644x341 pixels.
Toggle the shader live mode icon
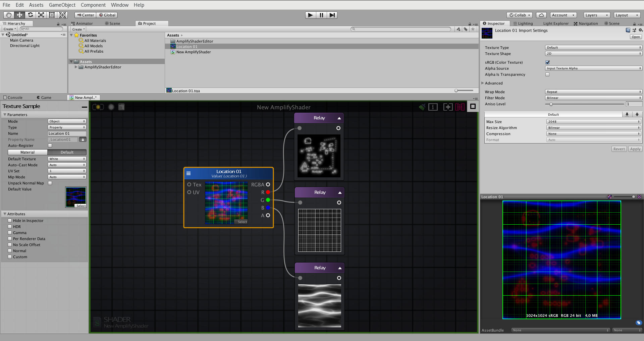(x=98, y=107)
